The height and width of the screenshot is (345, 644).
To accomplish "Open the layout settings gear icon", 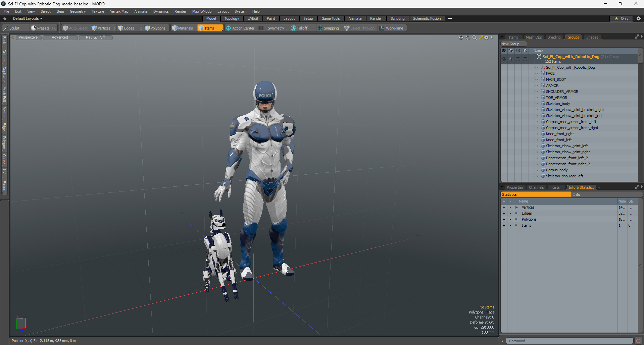I will coord(638,18).
